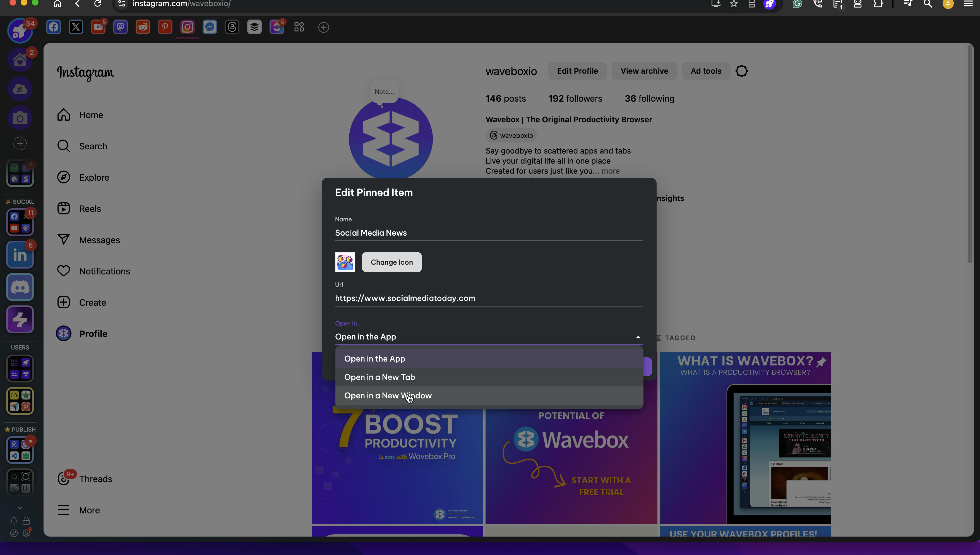This screenshot has width=980, height=555.
Task: Open the Wavebox settings gear in sidebar
Action: [x=26, y=533]
